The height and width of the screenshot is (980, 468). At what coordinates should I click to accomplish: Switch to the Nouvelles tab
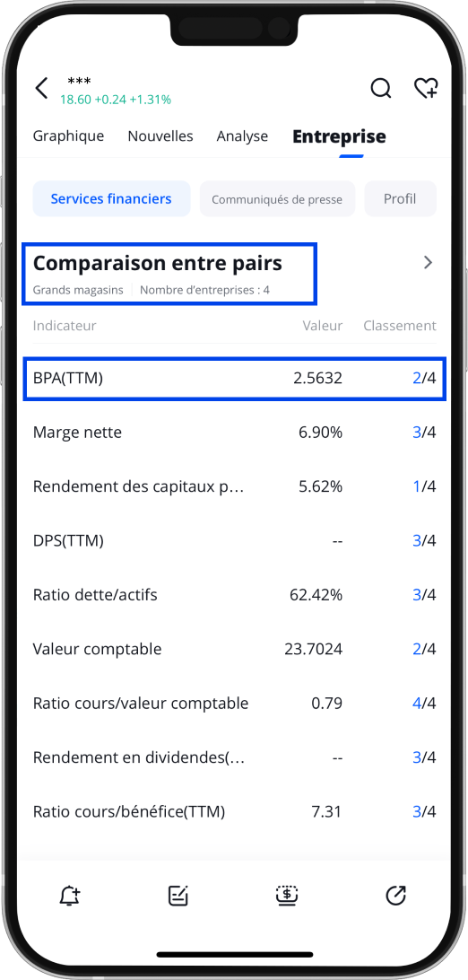(160, 136)
